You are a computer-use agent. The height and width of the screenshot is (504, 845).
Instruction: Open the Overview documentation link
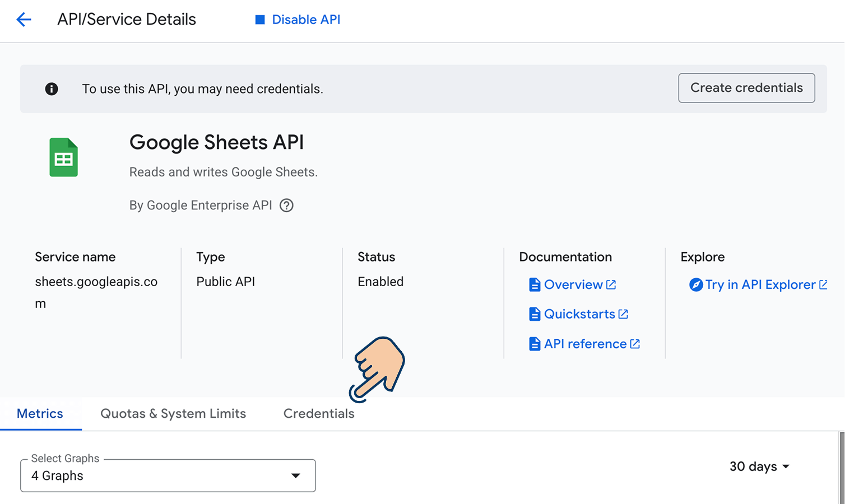click(573, 284)
